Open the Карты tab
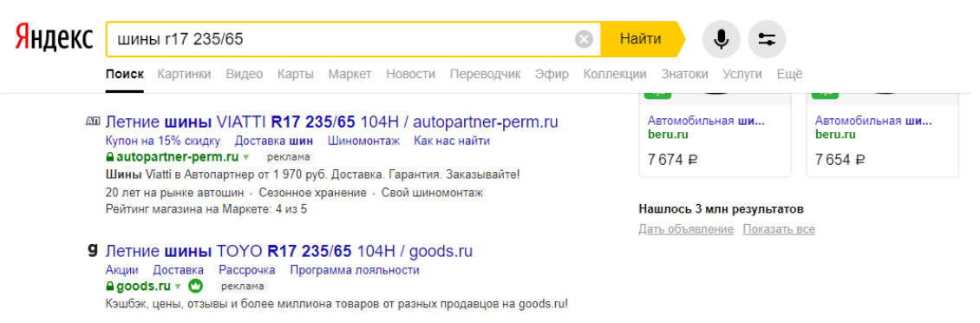 (296, 75)
